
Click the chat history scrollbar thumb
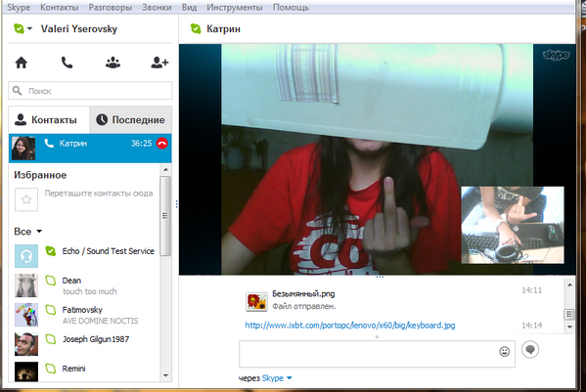click(569, 315)
